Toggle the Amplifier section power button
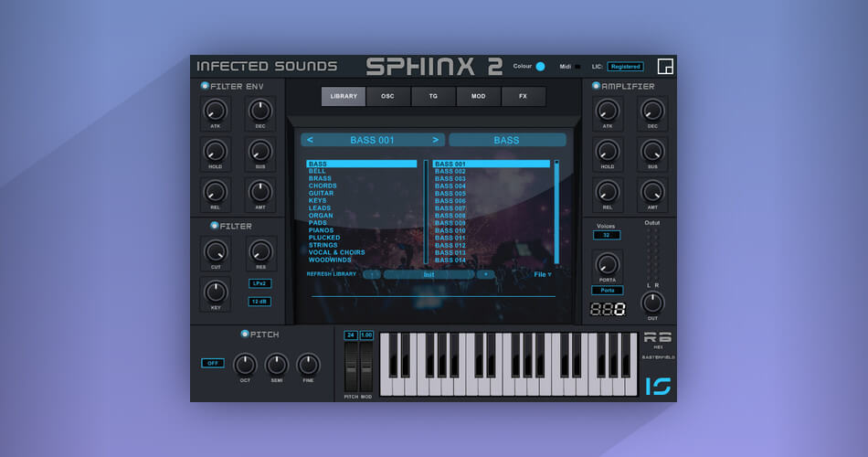This screenshot has height=457, width=868. coord(597,86)
